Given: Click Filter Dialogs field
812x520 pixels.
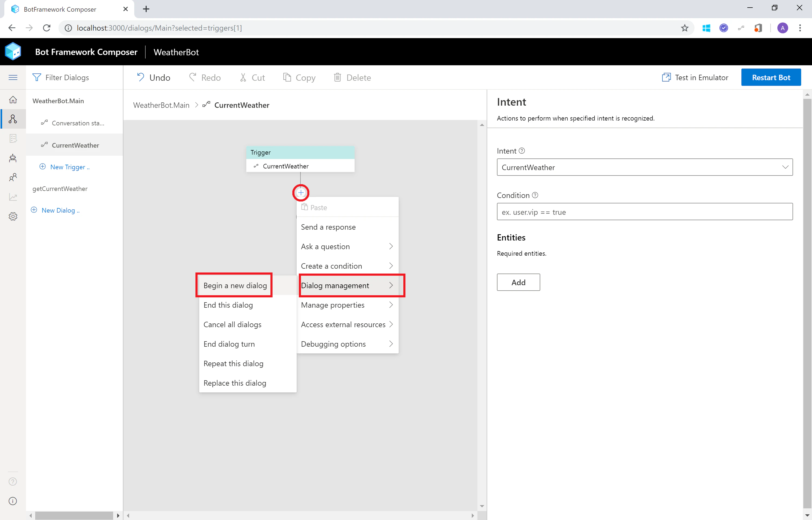Looking at the screenshot, I should [x=74, y=77].
